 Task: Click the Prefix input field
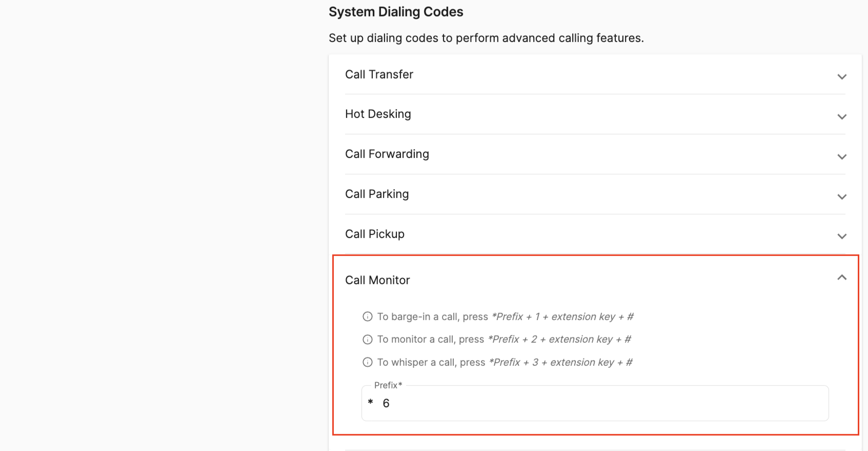pos(595,403)
